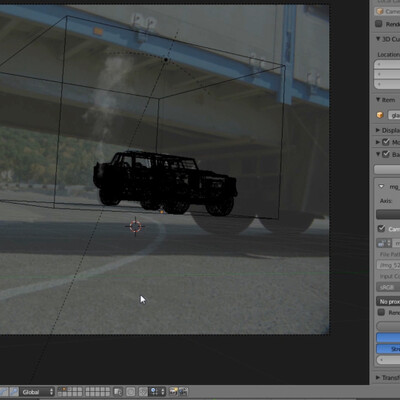This screenshot has width=400, height=400.
Task: Collapse the Item panel
Action: coord(378,100)
